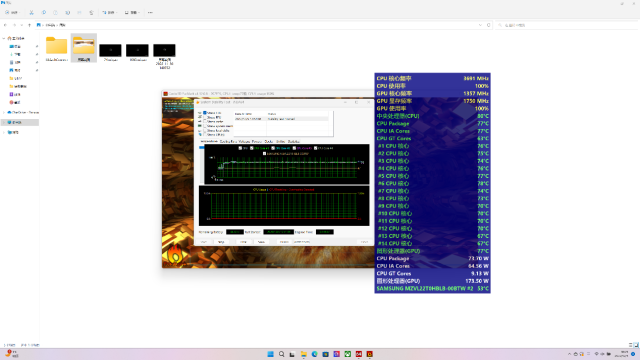
Task: Enable Stress GPU(s) checkbox in AIDA64
Action: pyautogui.click(x=205, y=135)
